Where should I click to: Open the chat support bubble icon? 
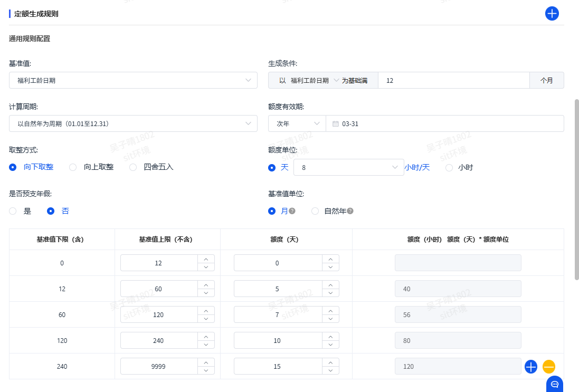pos(555,384)
